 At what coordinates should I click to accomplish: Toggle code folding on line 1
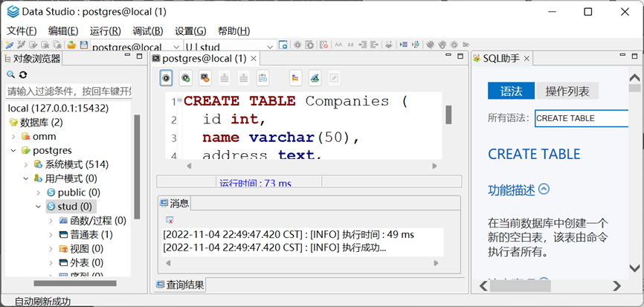click(179, 100)
